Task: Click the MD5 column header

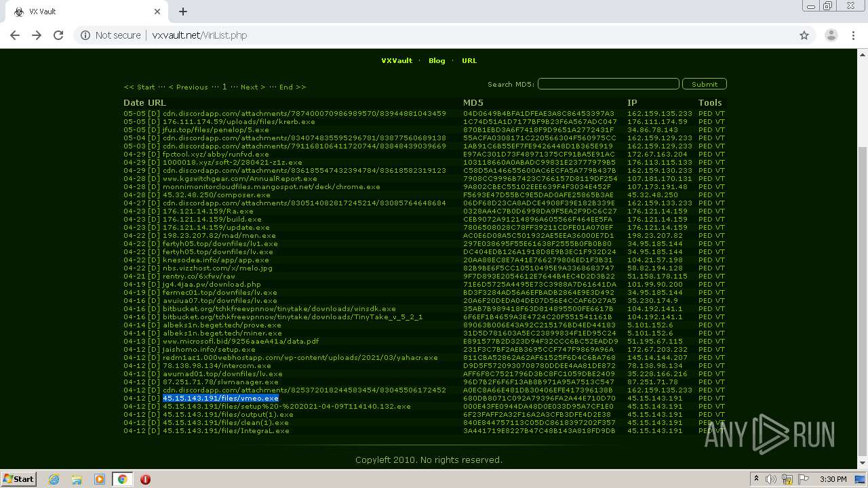Action: click(x=473, y=103)
